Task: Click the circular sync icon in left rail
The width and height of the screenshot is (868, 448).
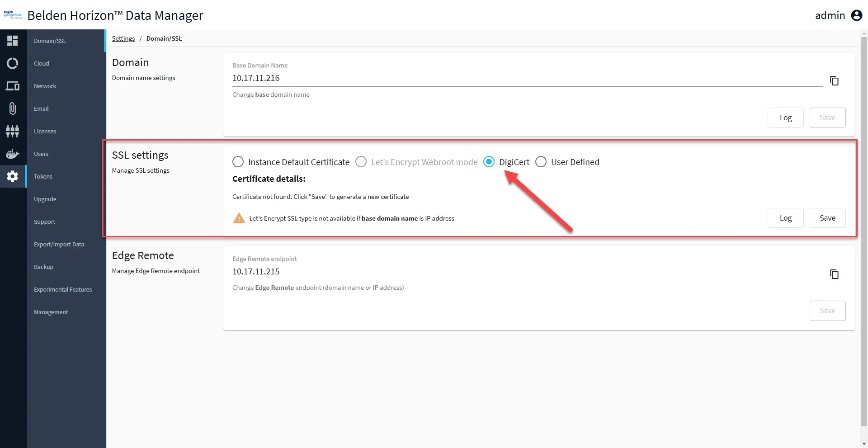Action: click(13, 63)
